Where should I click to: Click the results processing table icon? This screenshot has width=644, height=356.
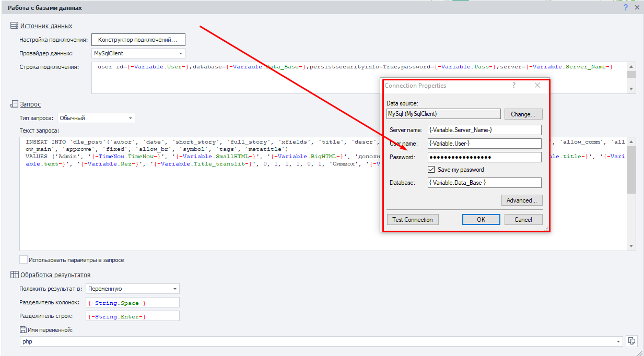click(x=14, y=275)
